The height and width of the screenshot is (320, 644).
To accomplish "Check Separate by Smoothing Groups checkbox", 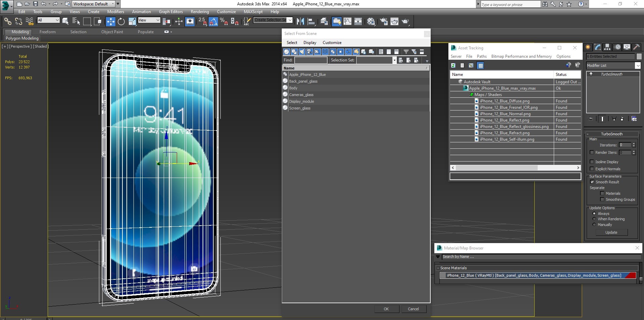I will 602,199.
